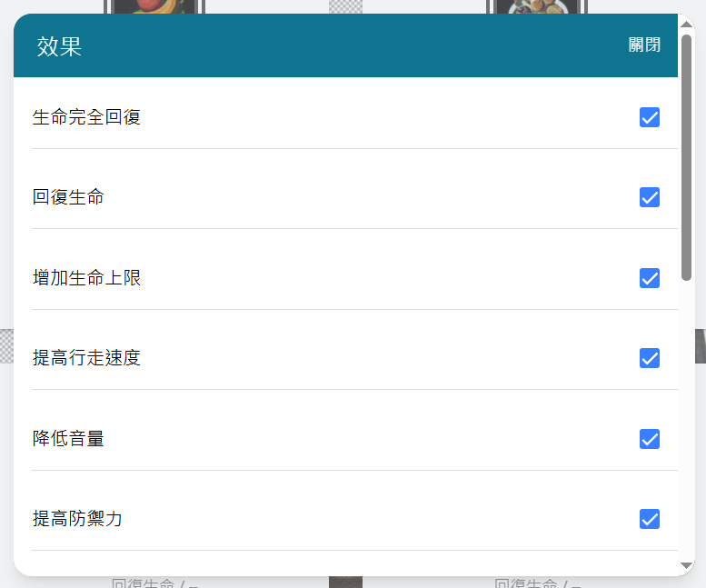Click the scrollbar up arrow
The width and height of the screenshot is (706, 588).
tap(686, 25)
